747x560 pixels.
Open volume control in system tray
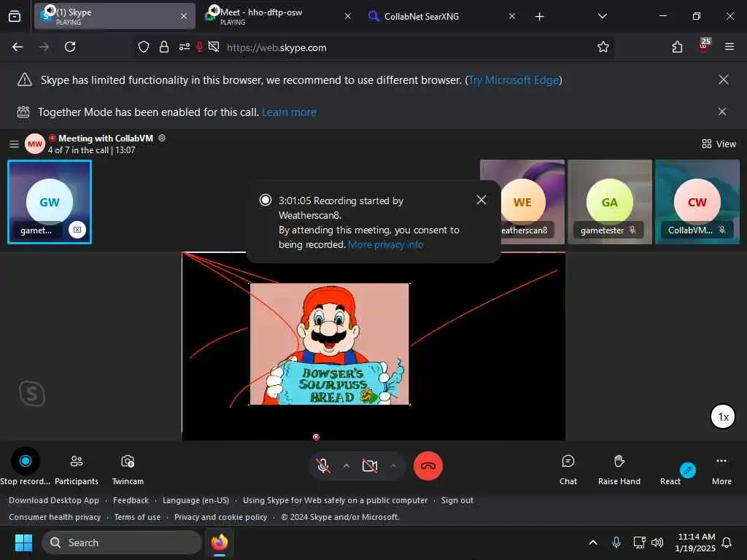tap(657, 542)
